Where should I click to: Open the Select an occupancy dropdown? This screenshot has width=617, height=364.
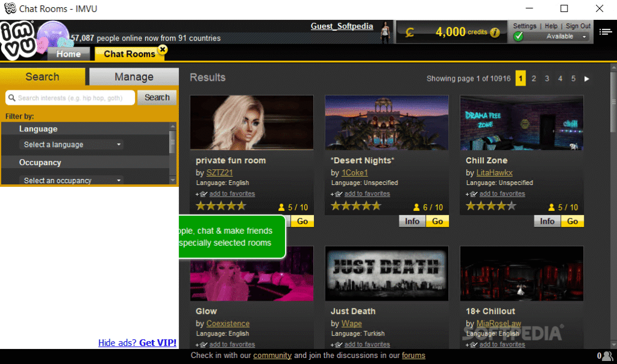click(71, 180)
